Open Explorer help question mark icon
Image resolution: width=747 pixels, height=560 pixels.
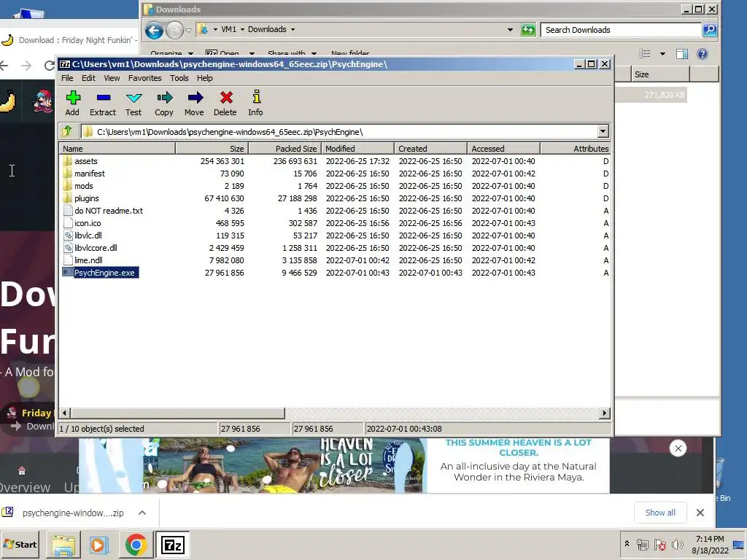[703, 54]
